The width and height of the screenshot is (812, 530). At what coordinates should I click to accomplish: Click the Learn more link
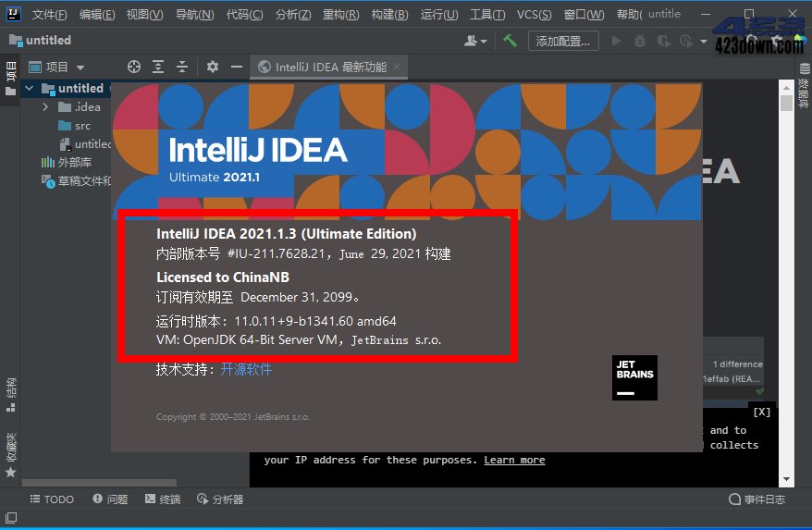point(514,460)
